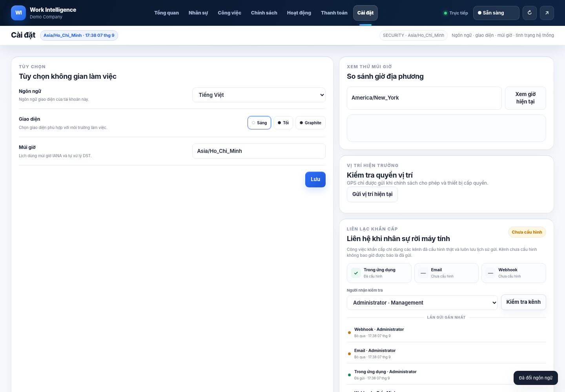
Task: Click the WI app logo
Action: [18, 13]
